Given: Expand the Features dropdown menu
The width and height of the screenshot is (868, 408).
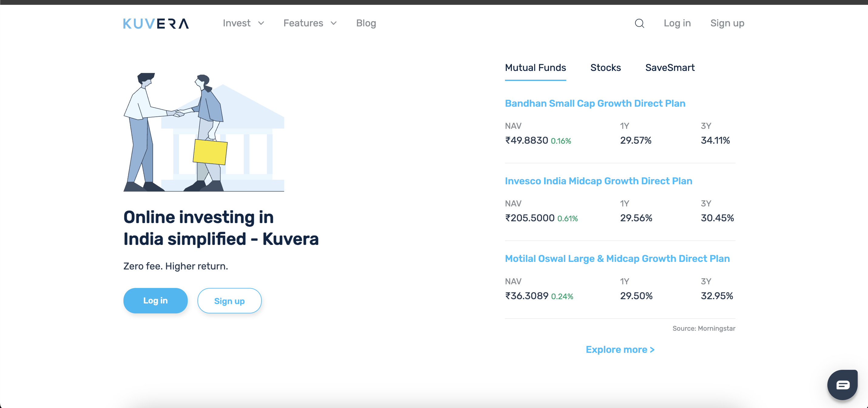Looking at the screenshot, I should (310, 23).
